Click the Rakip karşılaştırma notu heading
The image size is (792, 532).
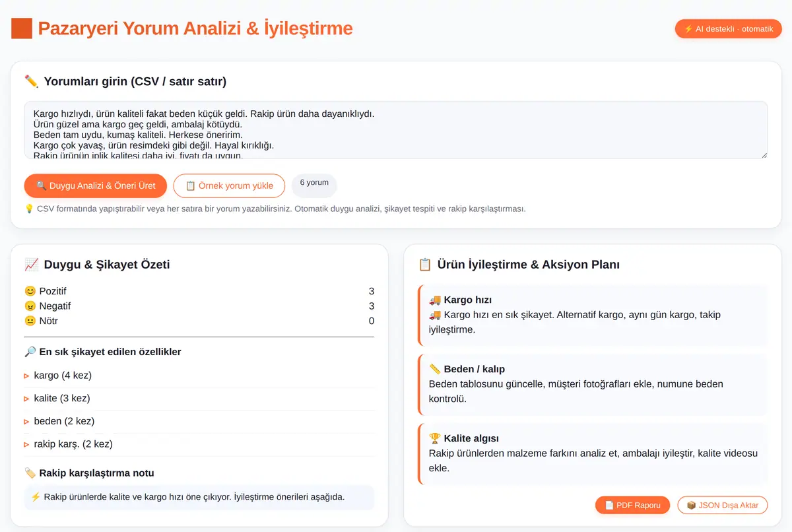97,473
